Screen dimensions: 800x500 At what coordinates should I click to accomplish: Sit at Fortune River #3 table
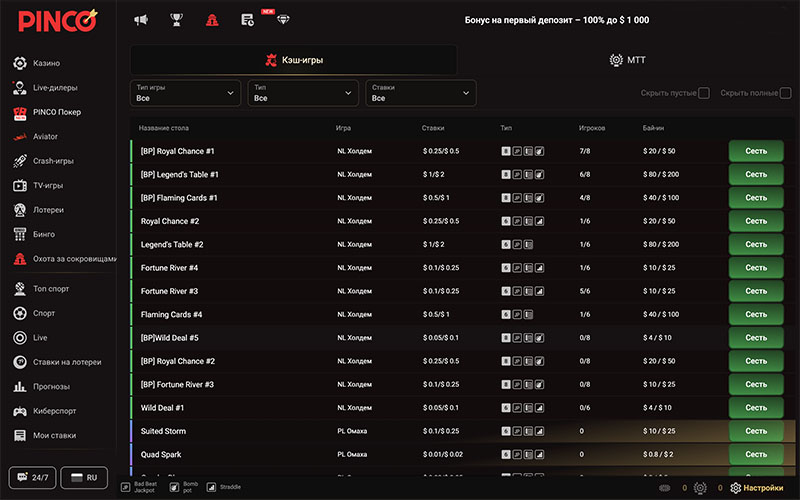pos(756,291)
